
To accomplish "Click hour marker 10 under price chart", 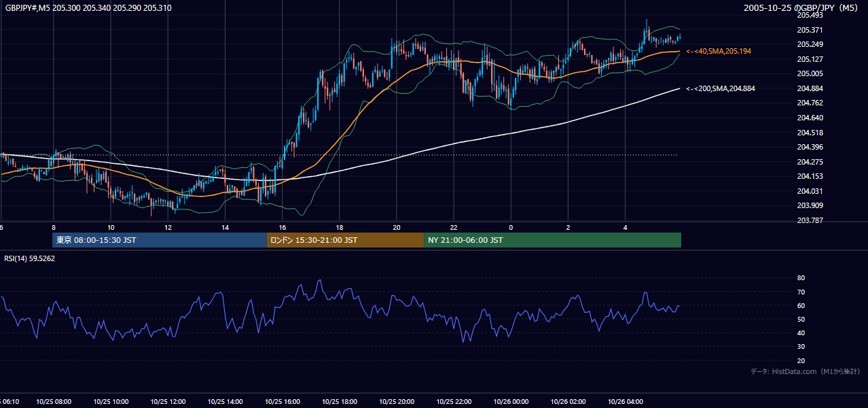I will [x=110, y=227].
